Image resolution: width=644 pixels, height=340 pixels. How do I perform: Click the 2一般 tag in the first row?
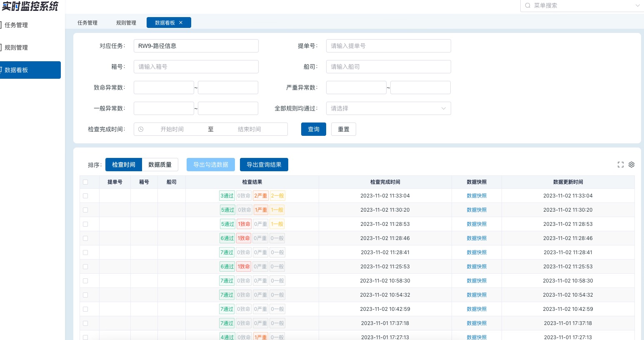coord(277,196)
